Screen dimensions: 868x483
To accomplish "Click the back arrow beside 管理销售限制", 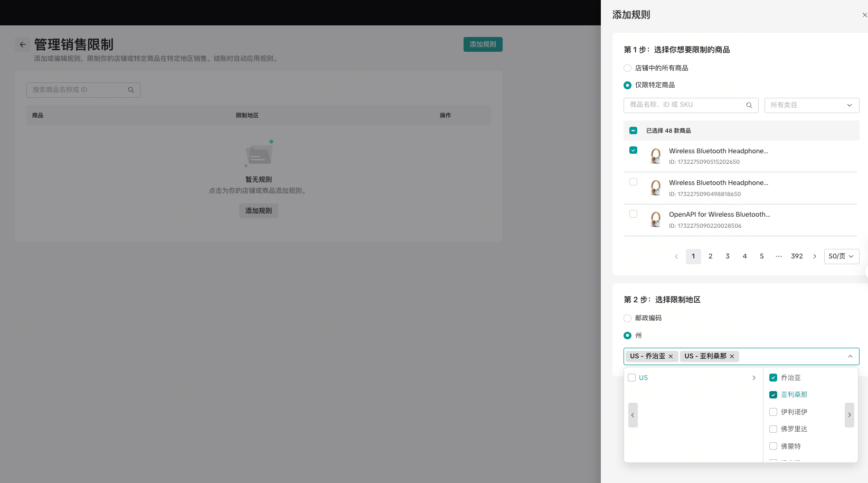I will tap(23, 45).
